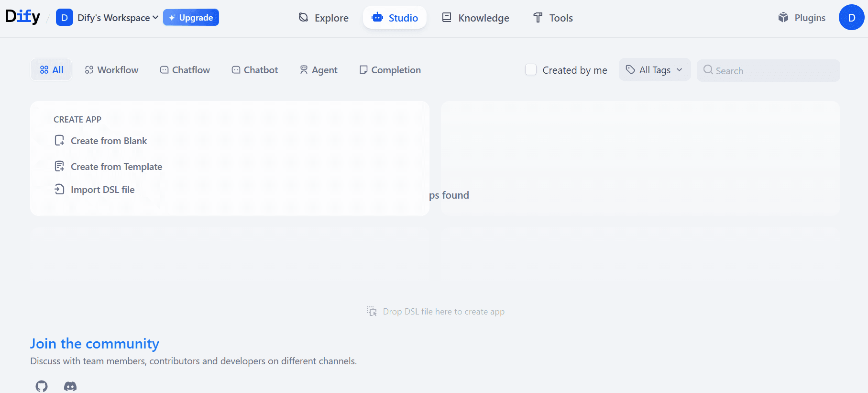Viewport: 868px width, 393px height.
Task: Open the Discord community link icon
Action: point(70,386)
